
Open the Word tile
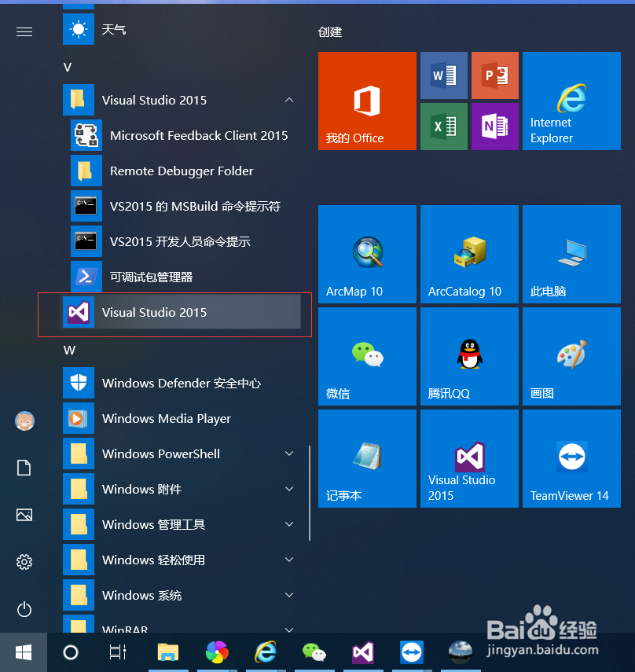click(x=444, y=75)
